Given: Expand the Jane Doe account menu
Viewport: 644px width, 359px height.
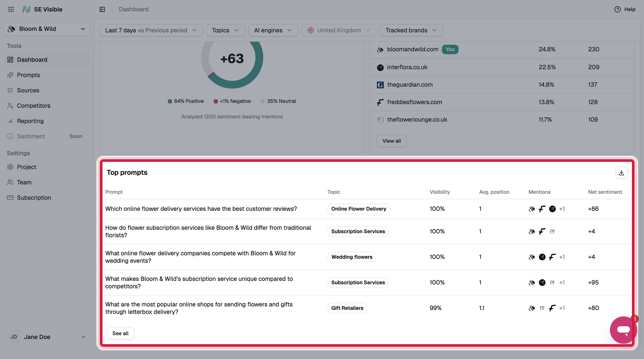Looking at the screenshot, I should tap(47, 337).
